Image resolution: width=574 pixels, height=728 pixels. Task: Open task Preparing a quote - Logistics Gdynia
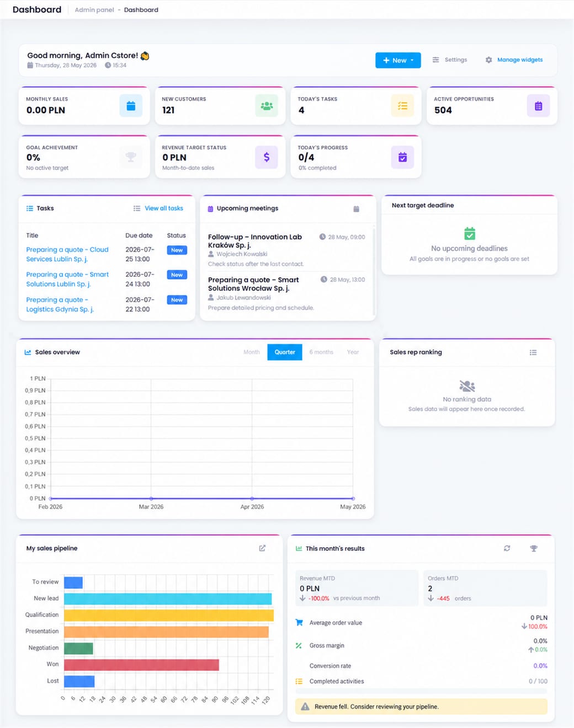point(60,304)
